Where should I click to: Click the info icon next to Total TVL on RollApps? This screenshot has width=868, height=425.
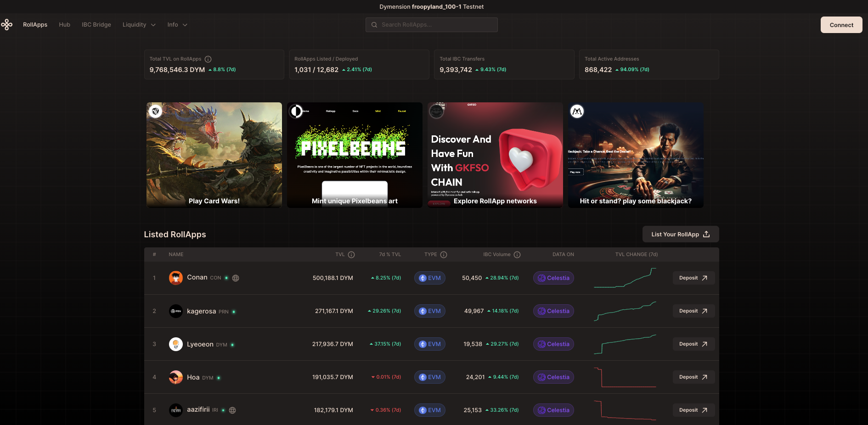click(208, 59)
